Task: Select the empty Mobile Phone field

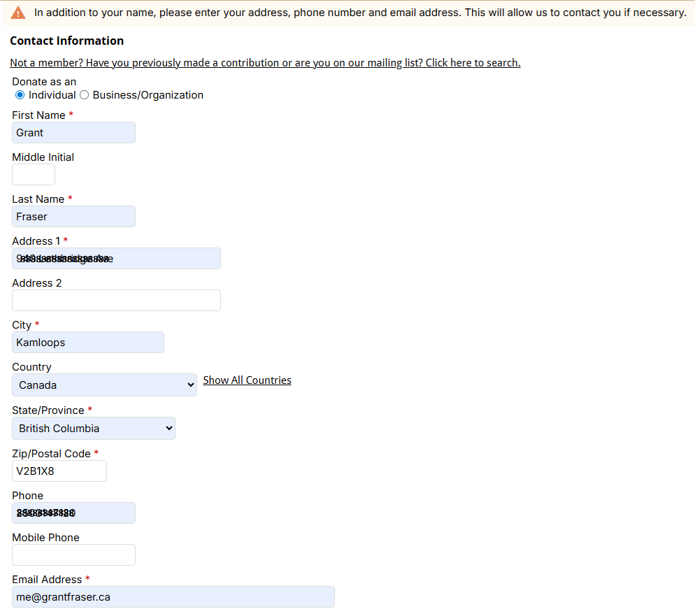Action: point(73,555)
